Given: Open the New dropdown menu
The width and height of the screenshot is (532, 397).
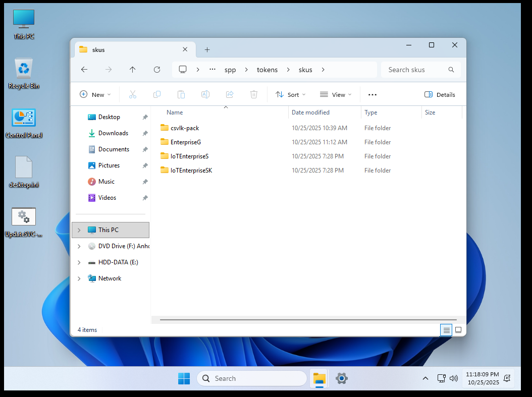Looking at the screenshot, I should [95, 95].
